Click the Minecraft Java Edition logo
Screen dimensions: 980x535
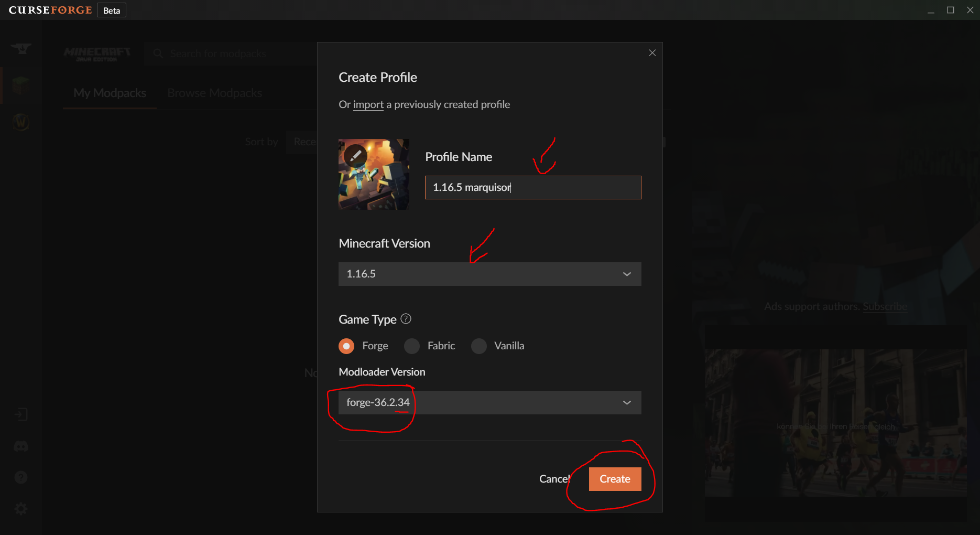(x=97, y=54)
